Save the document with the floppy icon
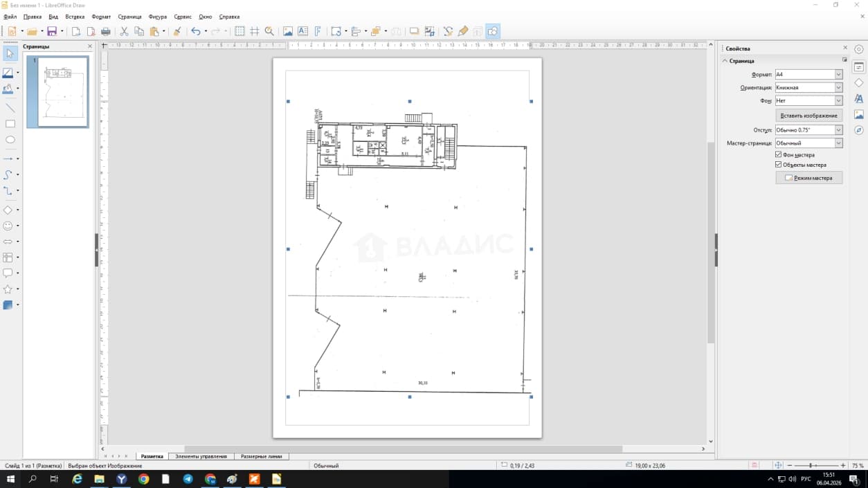This screenshot has width=868, height=488. 52,31
